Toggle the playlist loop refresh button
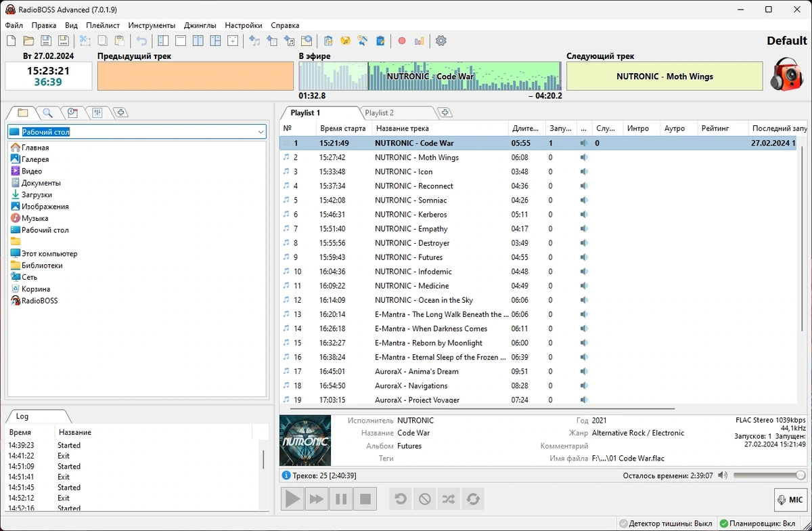The height and width of the screenshot is (531, 812). click(473, 499)
